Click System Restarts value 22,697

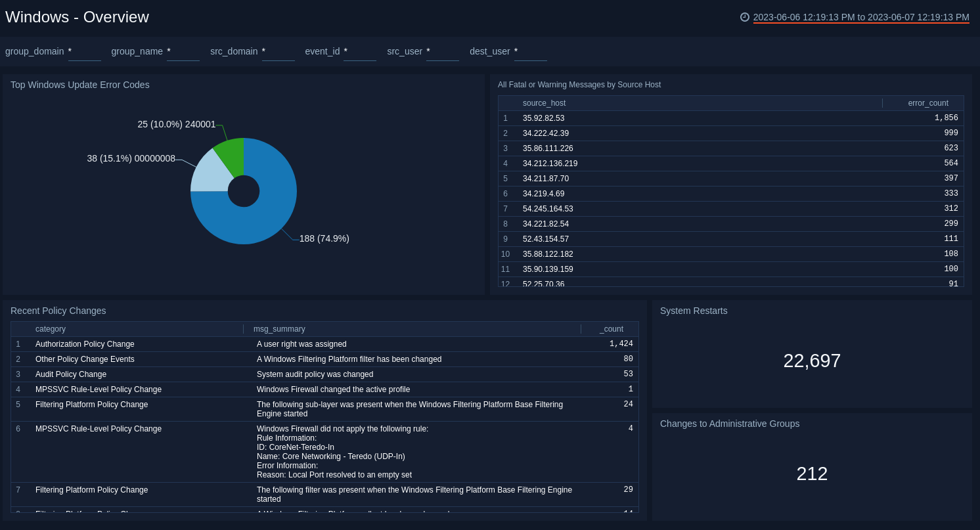click(812, 361)
